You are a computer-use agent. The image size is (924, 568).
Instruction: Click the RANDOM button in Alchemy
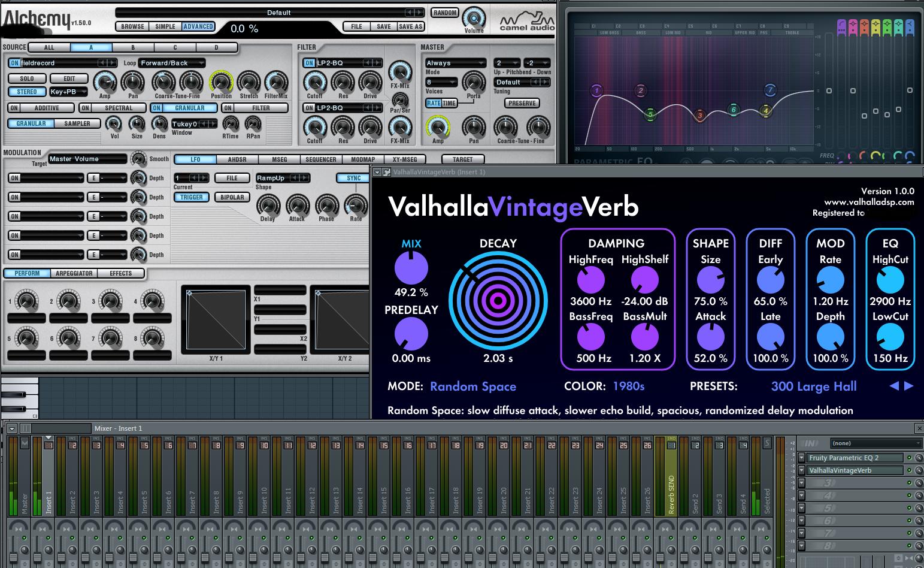445,13
